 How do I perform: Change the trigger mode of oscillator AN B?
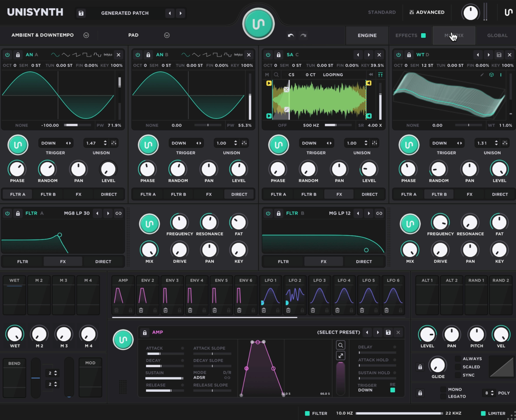click(x=186, y=143)
